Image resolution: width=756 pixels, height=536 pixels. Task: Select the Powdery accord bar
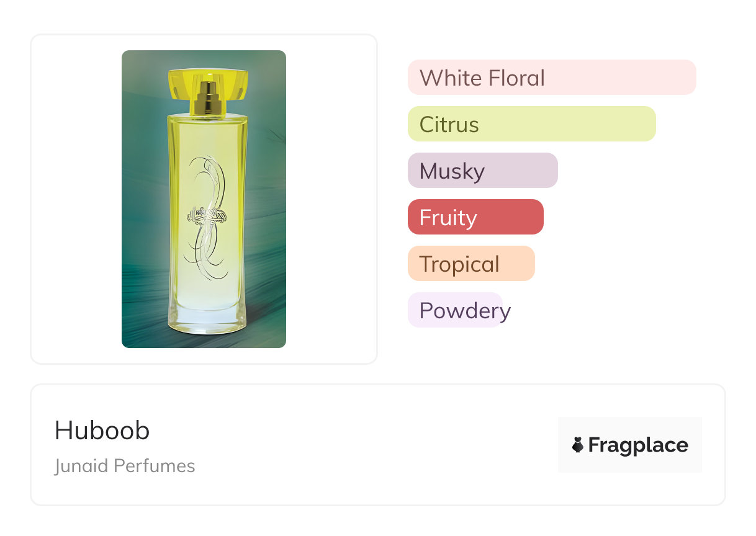[455, 310]
